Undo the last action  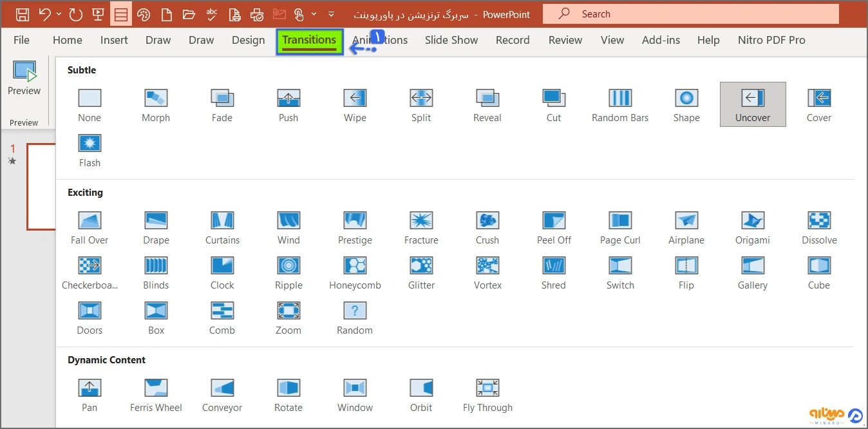click(x=44, y=14)
